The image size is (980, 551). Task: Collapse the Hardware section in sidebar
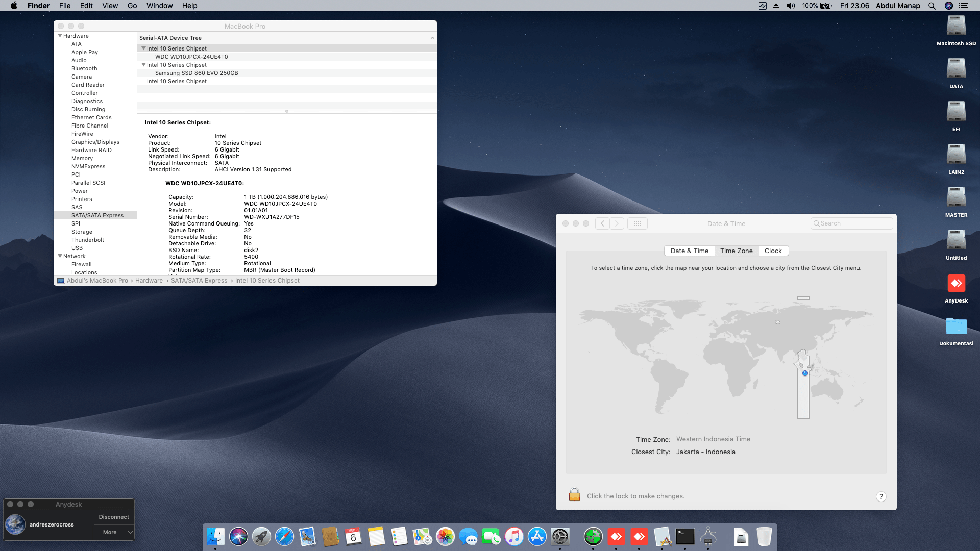pos(60,36)
